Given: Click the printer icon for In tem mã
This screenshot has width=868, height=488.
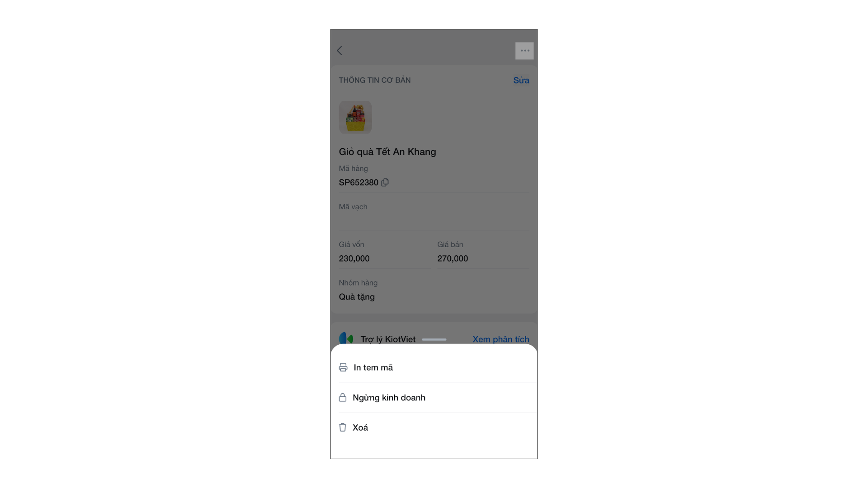Looking at the screenshot, I should tap(343, 367).
